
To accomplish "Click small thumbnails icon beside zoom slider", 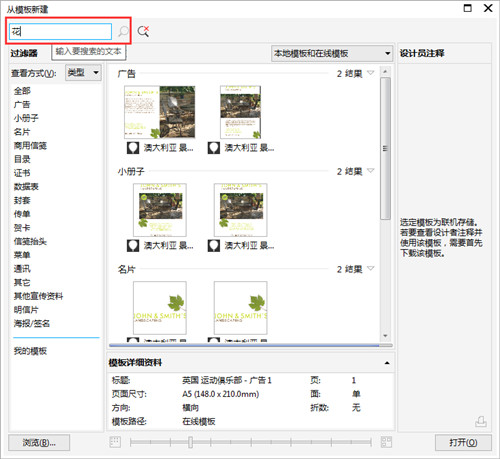I will (115, 442).
